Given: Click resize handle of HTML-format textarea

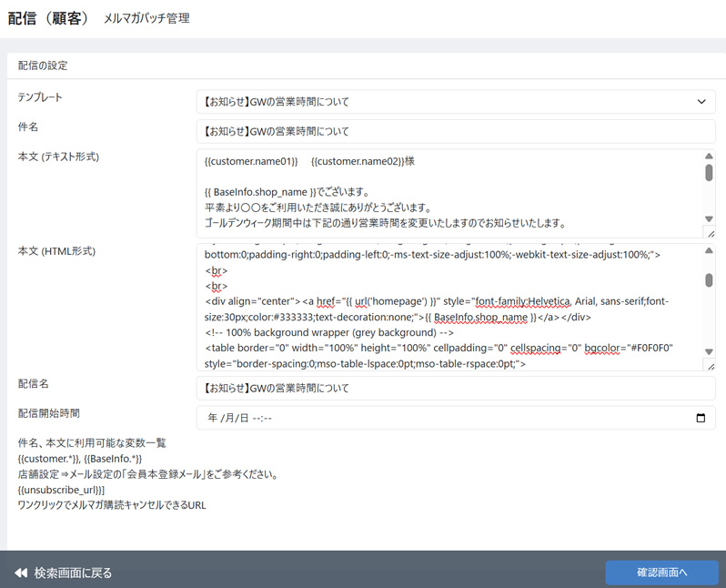Looking at the screenshot, I should 711,366.
